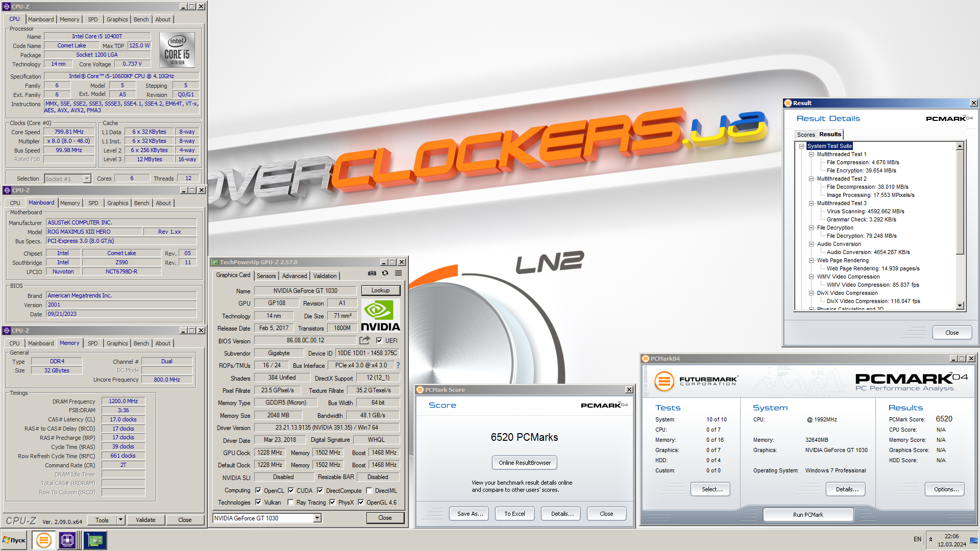
Task: Click the Select button under Tests
Action: click(x=710, y=489)
